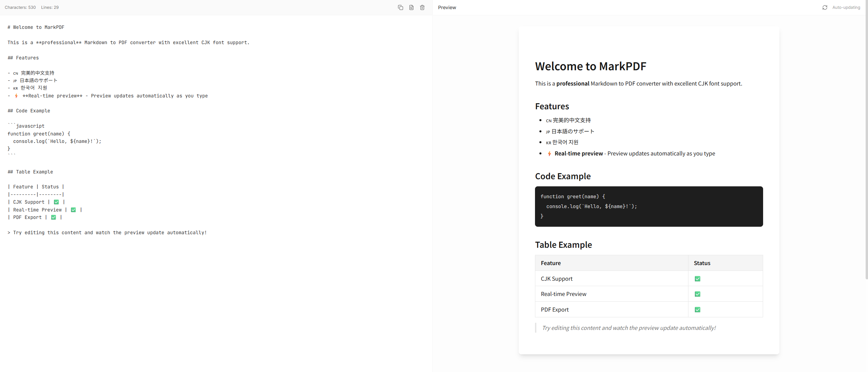Manually refresh the preview with the refresh icon
The height and width of the screenshot is (372, 868).
825,7
